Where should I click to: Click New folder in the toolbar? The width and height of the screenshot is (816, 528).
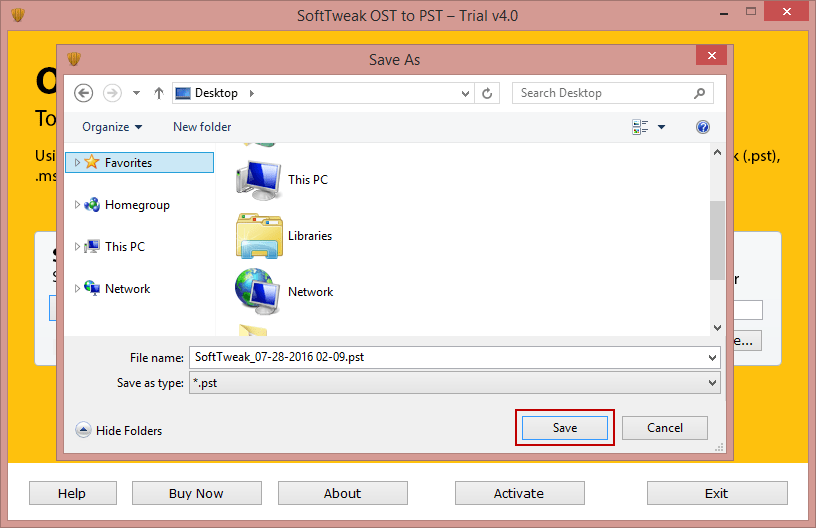click(x=202, y=127)
